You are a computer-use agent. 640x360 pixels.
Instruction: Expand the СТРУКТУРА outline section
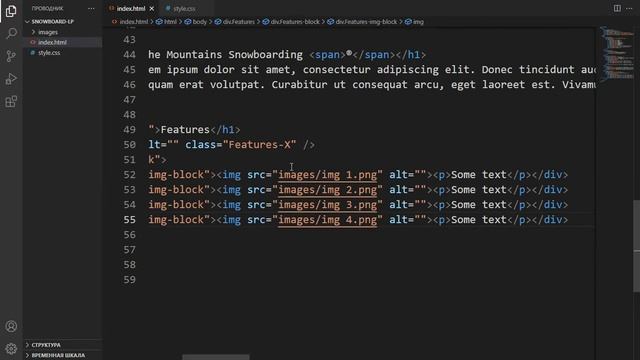[x=46, y=345]
